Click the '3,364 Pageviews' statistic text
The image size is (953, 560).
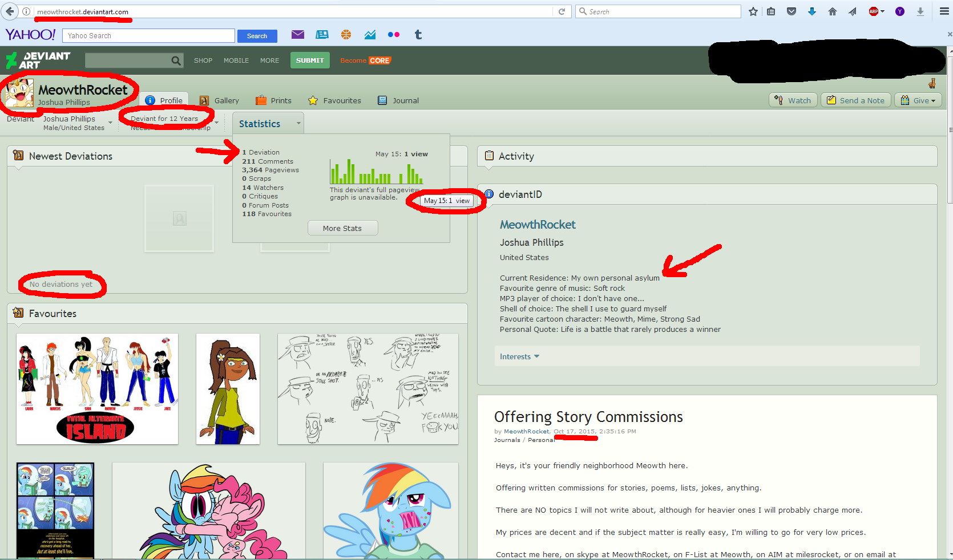[270, 170]
